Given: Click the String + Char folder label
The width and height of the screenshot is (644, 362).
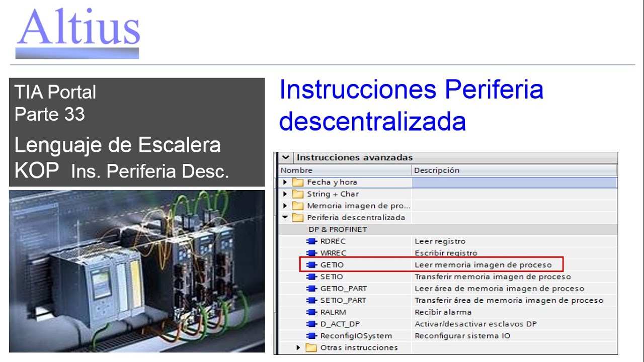Looking at the screenshot, I should 333,194.
